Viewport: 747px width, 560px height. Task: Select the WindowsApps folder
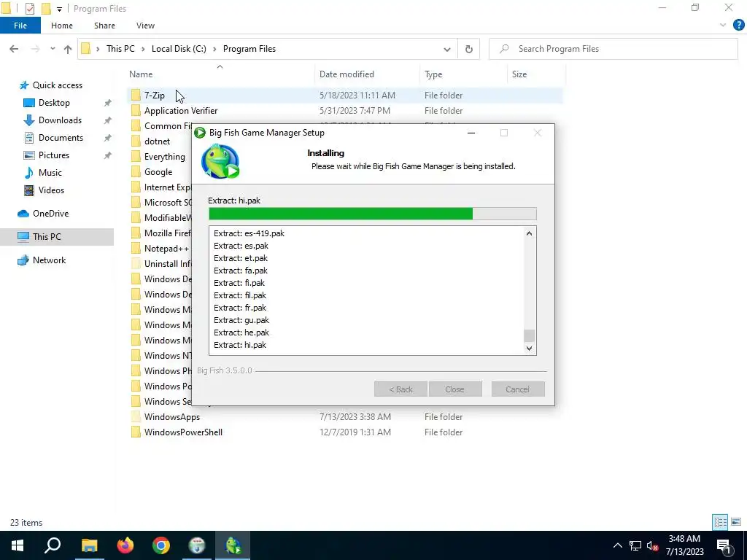(172, 417)
